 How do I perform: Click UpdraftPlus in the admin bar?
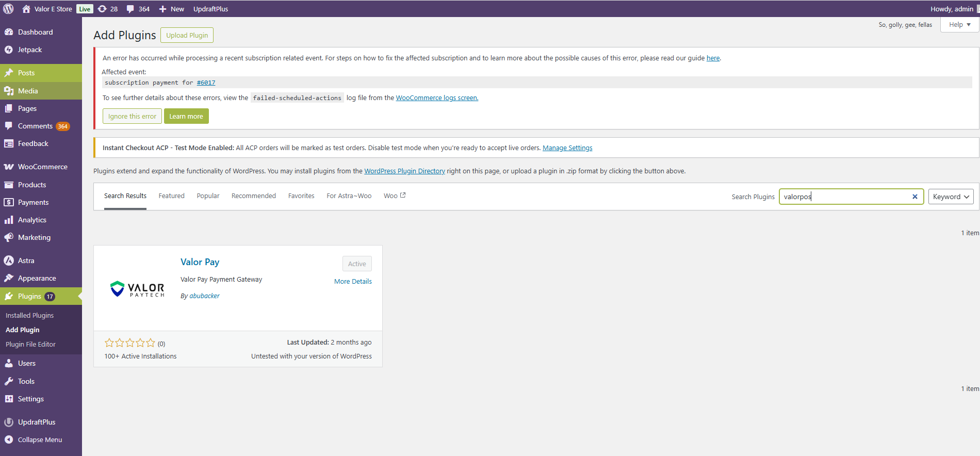(210, 9)
